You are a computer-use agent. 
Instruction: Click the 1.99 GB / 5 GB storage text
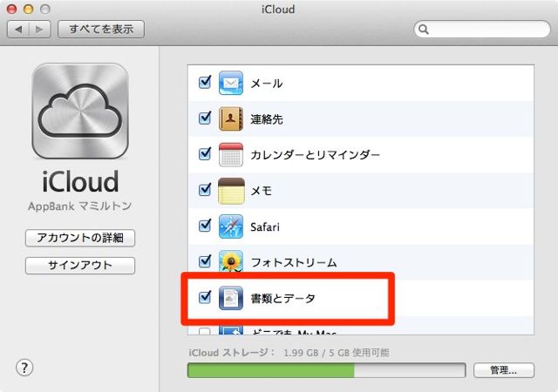tap(337, 353)
